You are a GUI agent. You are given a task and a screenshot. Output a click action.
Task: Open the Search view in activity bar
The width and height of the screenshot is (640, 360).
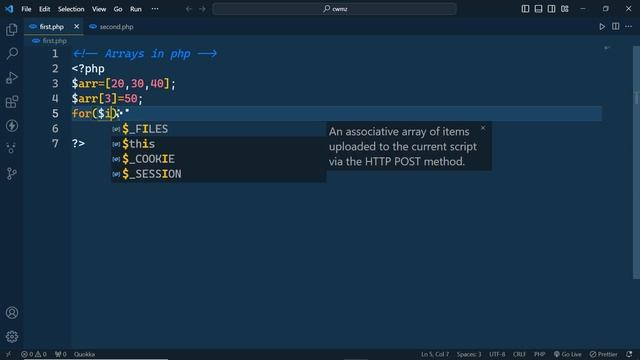pos(12,53)
